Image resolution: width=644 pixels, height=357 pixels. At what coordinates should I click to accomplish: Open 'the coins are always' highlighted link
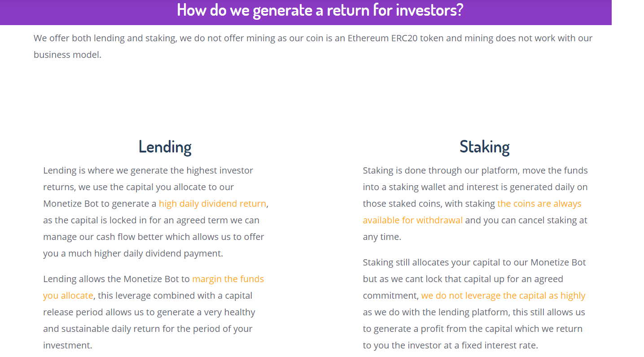coord(539,204)
